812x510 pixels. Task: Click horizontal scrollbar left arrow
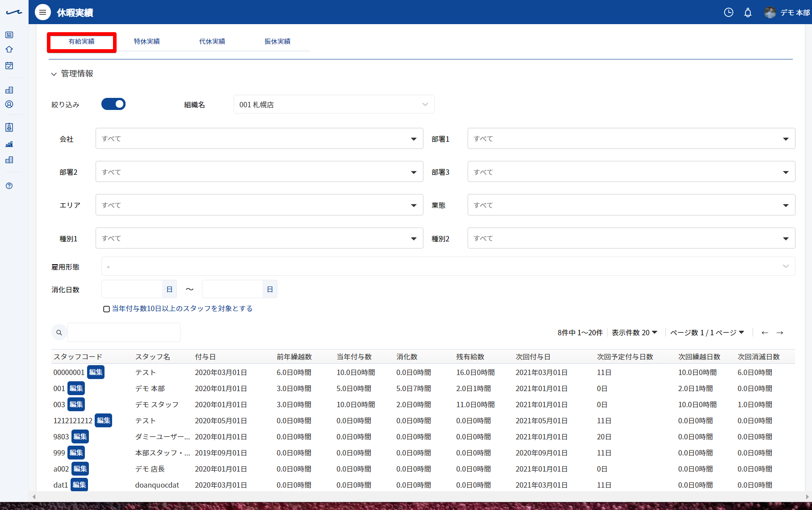point(34,497)
